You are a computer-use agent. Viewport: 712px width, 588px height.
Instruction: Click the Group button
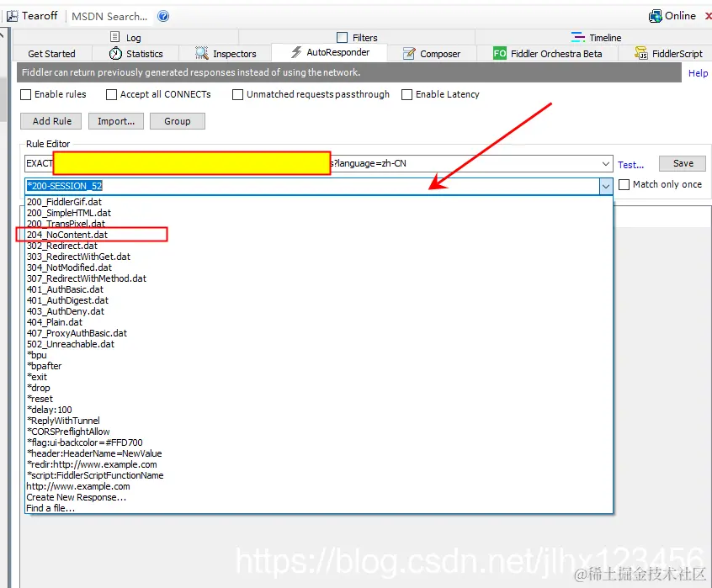pyautogui.click(x=178, y=121)
